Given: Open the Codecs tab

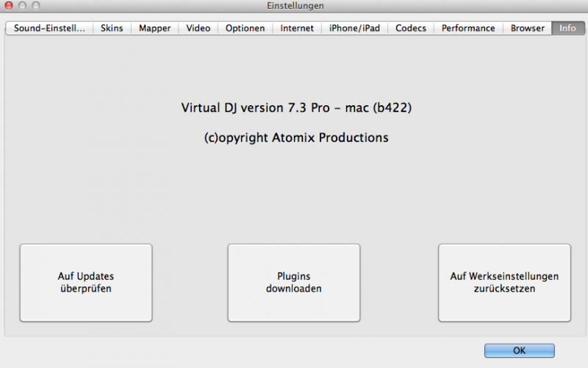Looking at the screenshot, I should pyautogui.click(x=410, y=28).
